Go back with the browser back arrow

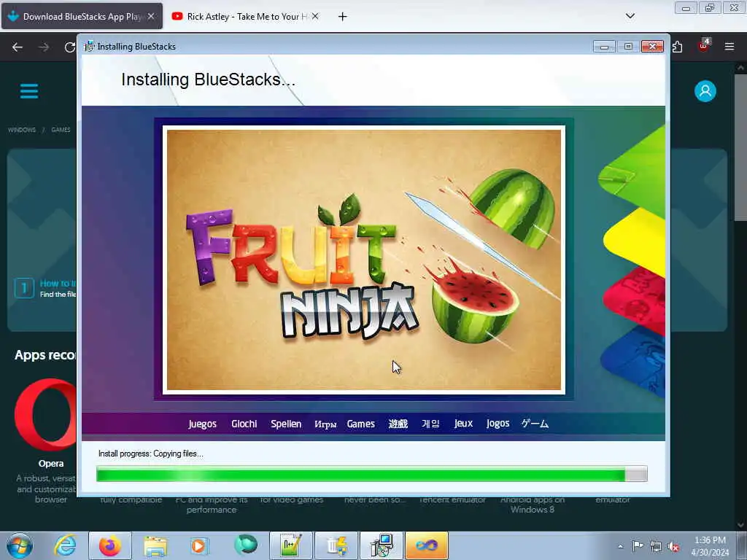point(18,47)
